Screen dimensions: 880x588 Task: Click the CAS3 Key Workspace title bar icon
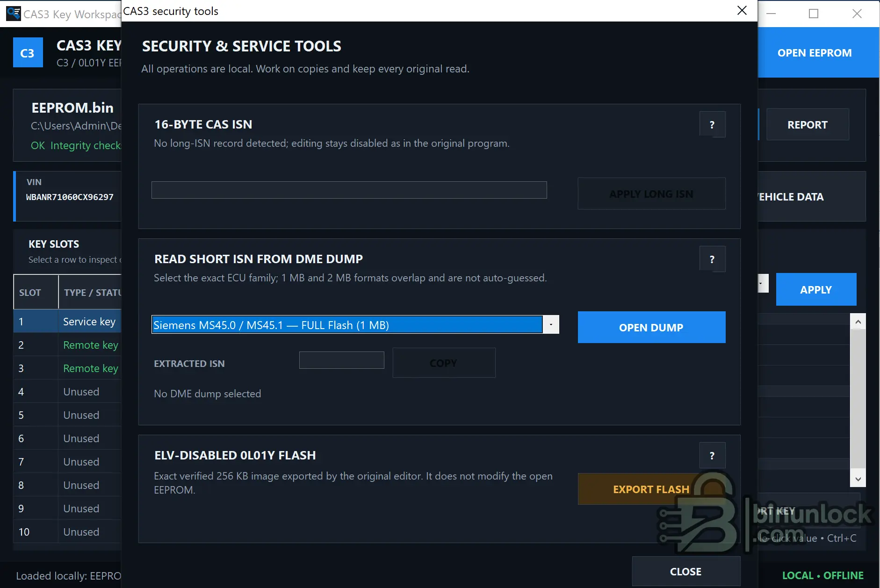click(x=14, y=14)
